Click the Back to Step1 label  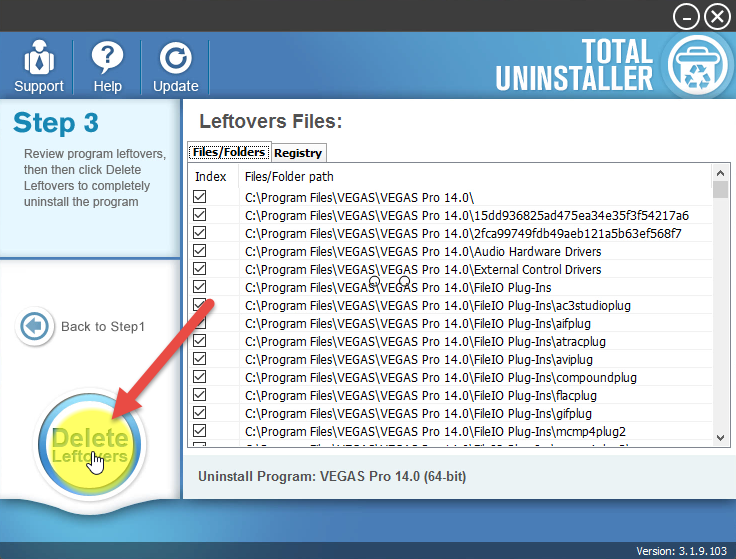pyautogui.click(x=103, y=326)
